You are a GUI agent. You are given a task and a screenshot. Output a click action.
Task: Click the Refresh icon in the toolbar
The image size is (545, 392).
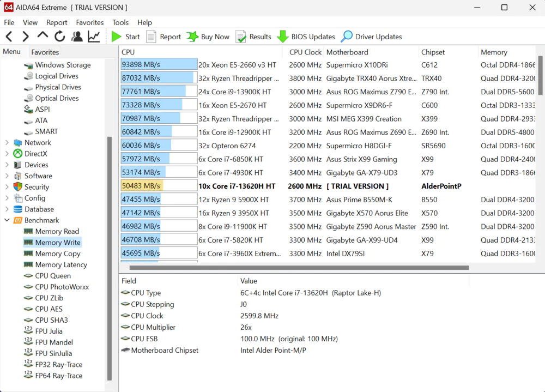(60, 36)
